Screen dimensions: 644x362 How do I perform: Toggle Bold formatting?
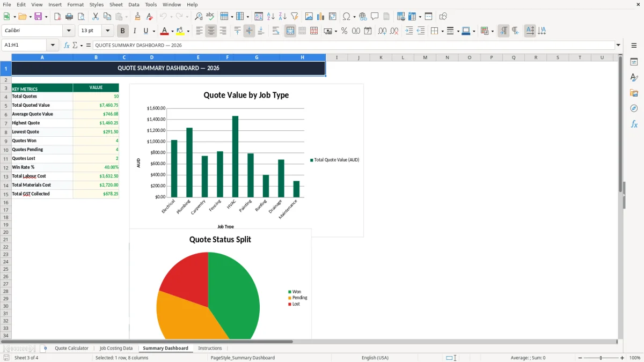[x=123, y=31]
